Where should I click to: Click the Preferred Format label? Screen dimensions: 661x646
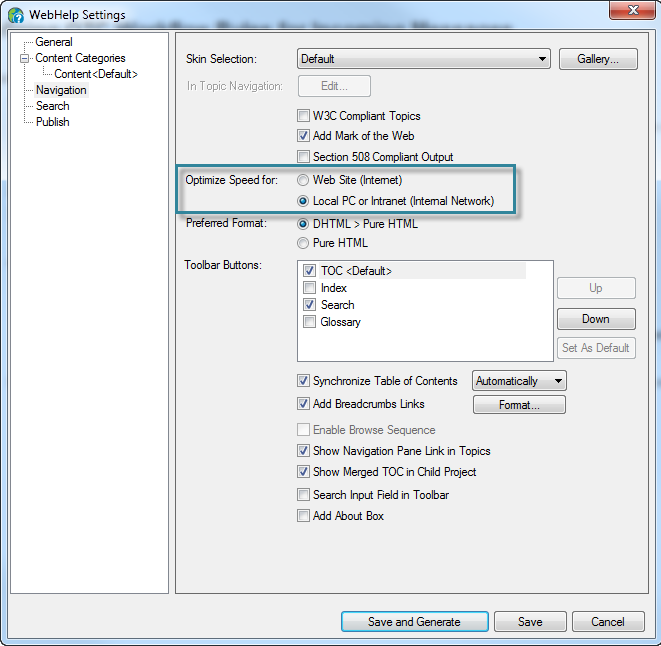[x=226, y=223]
